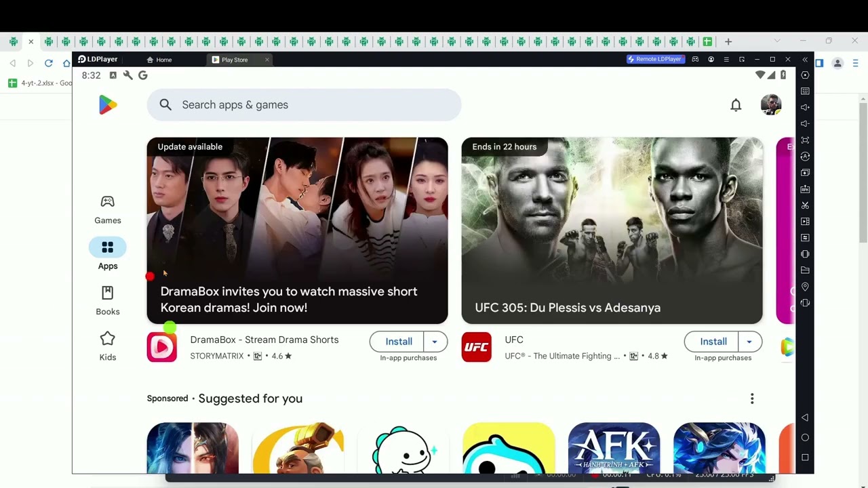Open browser profile avatar icon
The width and height of the screenshot is (868, 488).
(x=837, y=63)
